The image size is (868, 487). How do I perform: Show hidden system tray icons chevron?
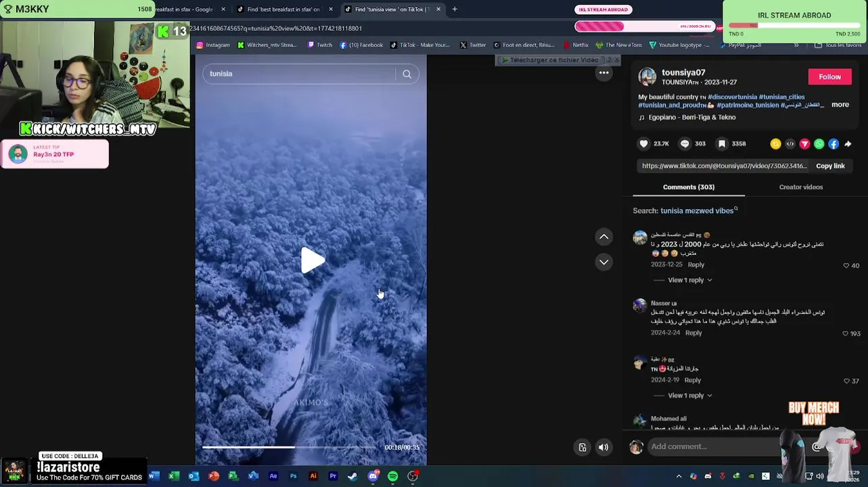point(679,476)
